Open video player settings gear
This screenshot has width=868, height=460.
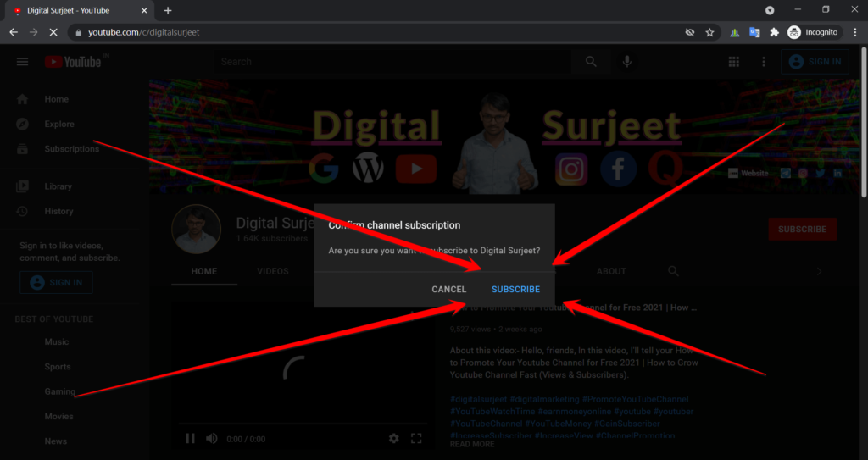[x=393, y=439]
